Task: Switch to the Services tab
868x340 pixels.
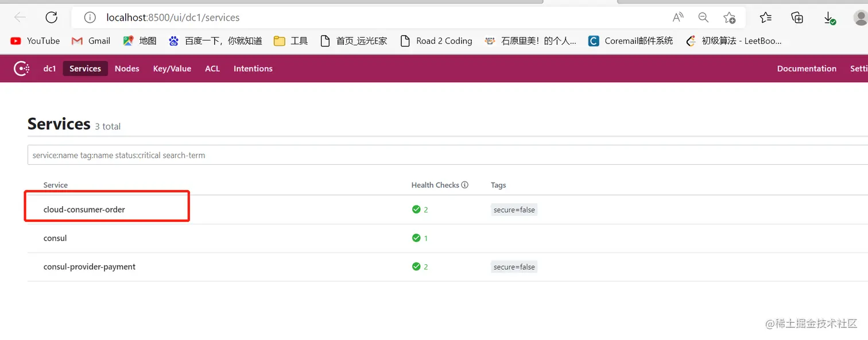Action: point(85,69)
